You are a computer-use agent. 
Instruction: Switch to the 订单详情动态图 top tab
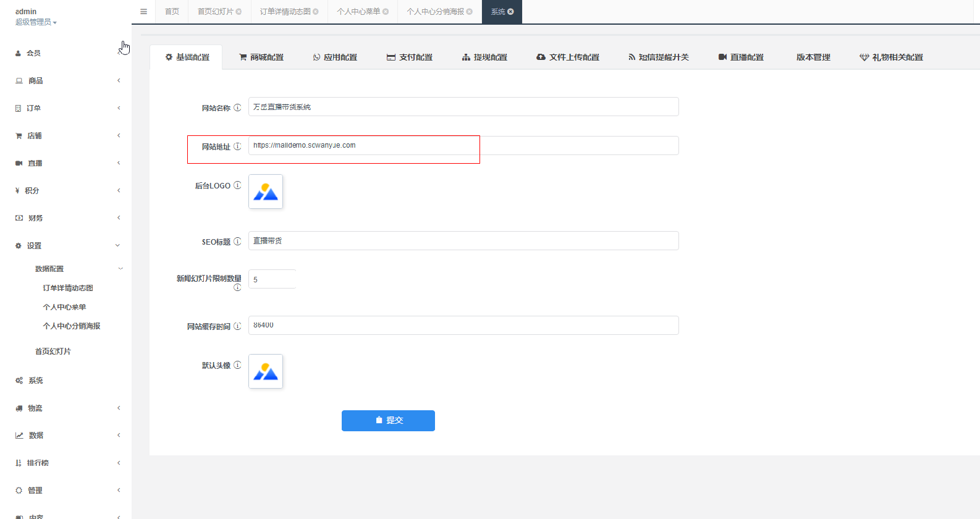(x=285, y=12)
